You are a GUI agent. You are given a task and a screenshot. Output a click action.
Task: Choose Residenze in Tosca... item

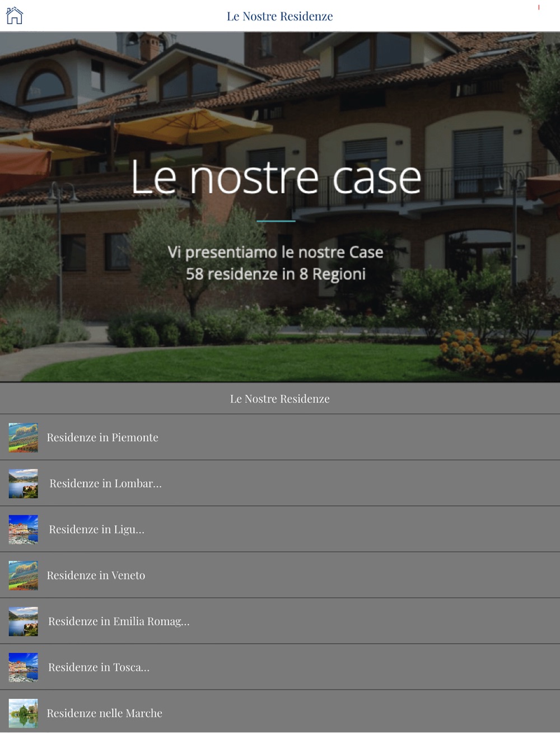(280, 667)
